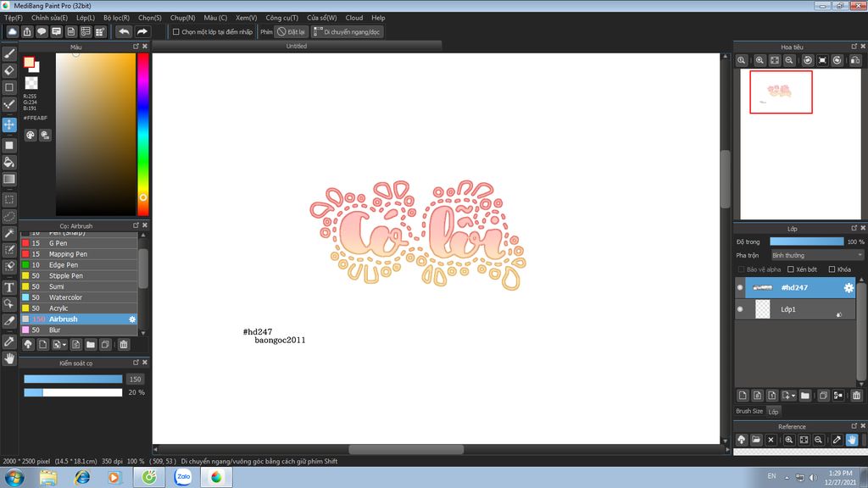The width and height of the screenshot is (868, 488).
Task: Select the Brush tool
Action: pos(9,53)
